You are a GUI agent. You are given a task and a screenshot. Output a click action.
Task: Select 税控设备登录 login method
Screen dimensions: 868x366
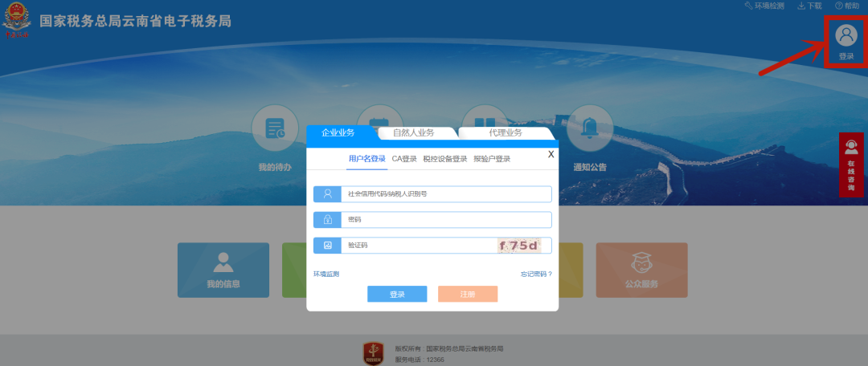pyautogui.click(x=445, y=159)
